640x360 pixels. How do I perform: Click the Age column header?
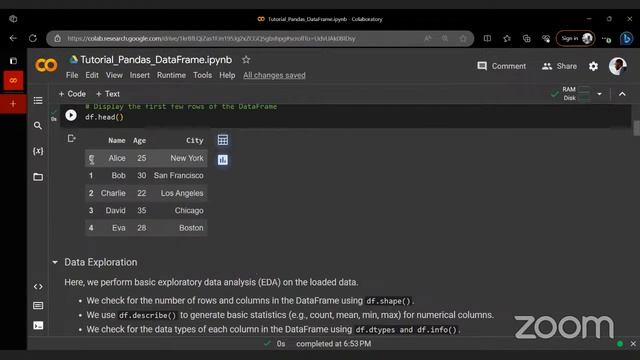[139, 140]
